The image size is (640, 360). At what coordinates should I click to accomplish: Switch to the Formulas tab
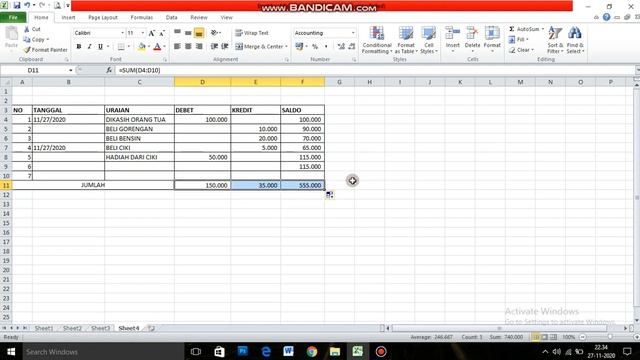pos(142,18)
